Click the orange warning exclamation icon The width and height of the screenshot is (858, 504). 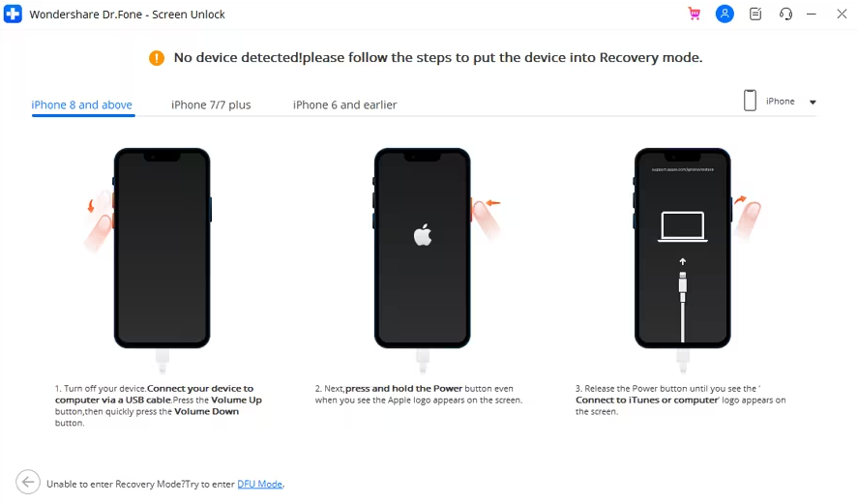coord(157,57)
